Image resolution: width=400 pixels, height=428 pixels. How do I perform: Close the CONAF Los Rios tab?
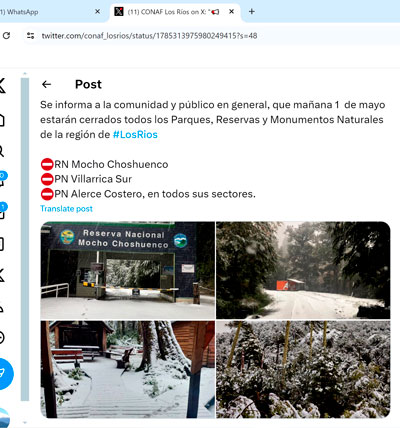[x=231, y=12]
